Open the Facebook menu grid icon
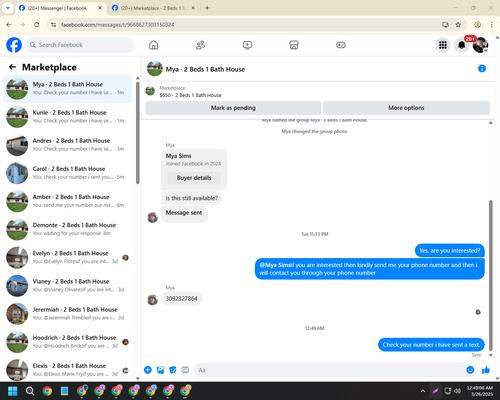The width and height of the screenshot is (500, 400). [443, 45]
